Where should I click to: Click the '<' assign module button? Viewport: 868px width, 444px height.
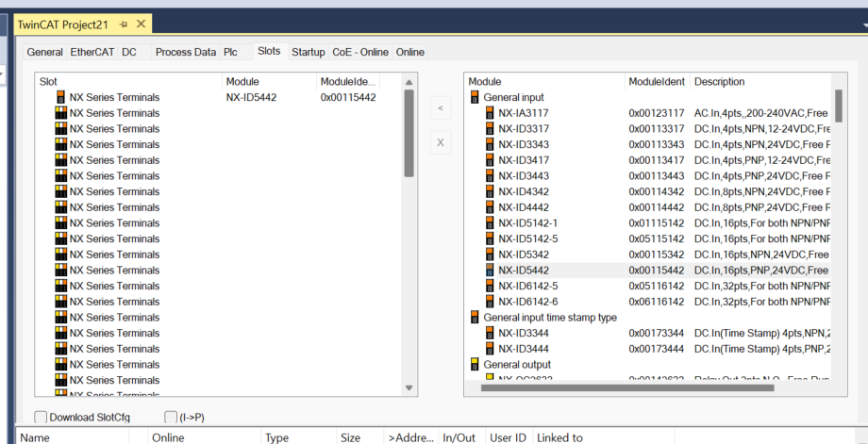[x=441, y=107]
